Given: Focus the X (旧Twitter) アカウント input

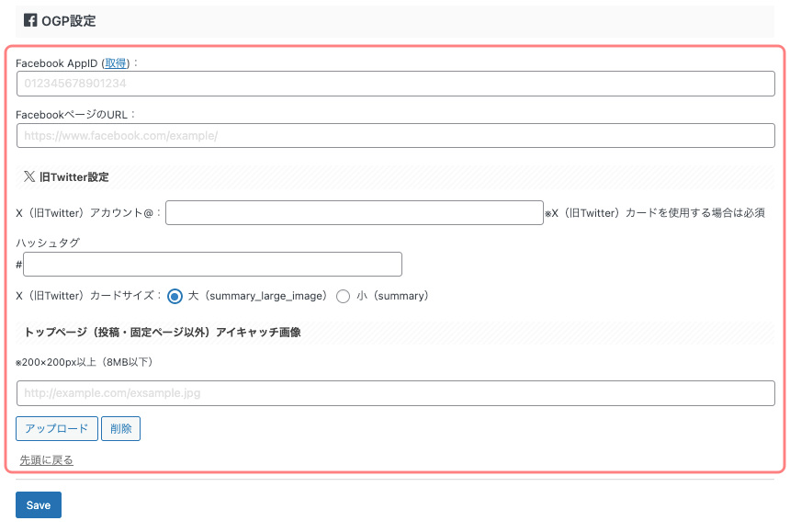Looking at the screenshot, I should click(355, 212).
